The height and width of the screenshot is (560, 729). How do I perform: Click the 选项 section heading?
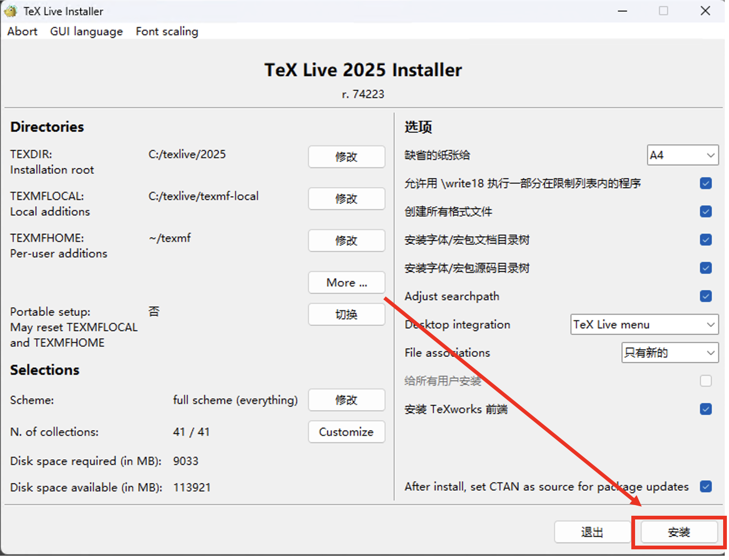point(418,127)
